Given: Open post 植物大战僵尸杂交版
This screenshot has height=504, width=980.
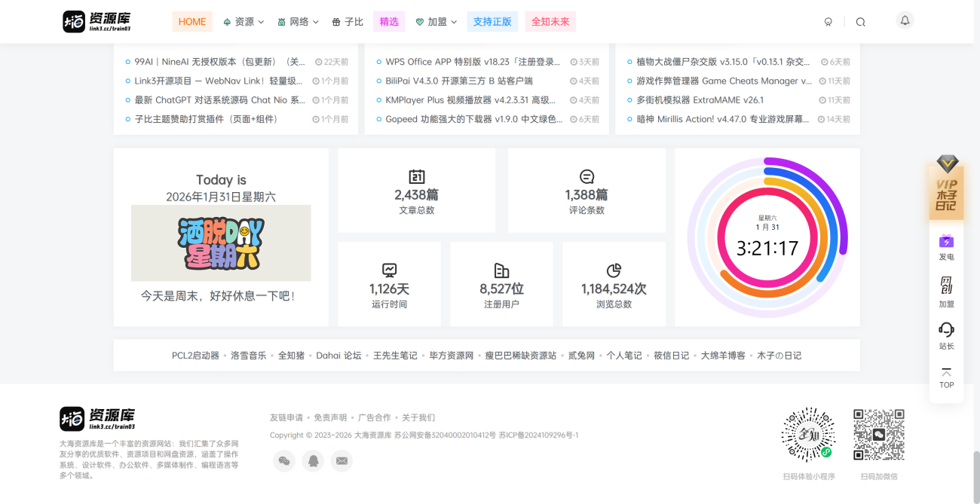Looking at the screenshot, I should coord(724,62).
